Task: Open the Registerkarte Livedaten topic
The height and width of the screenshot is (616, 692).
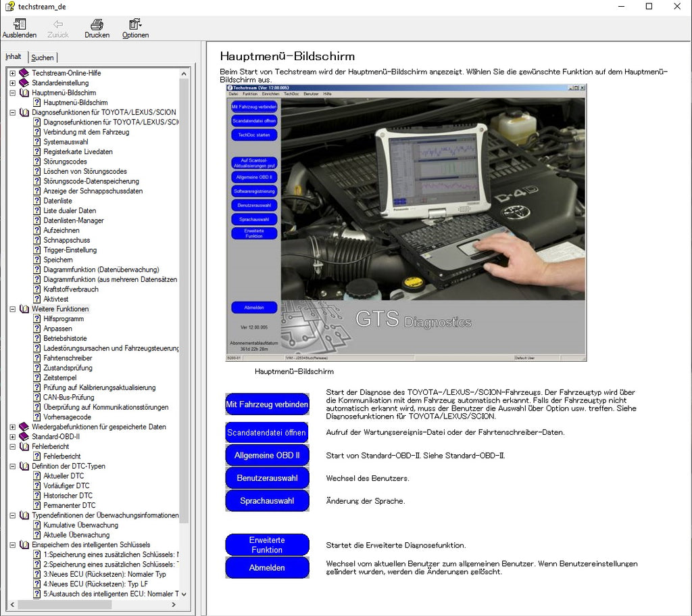Action: 78,151
